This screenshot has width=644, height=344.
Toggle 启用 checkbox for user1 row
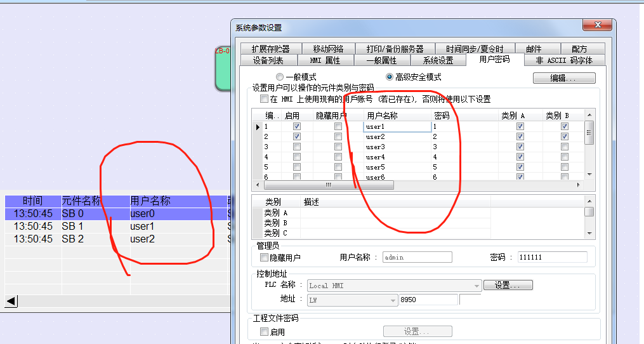click(x=296, y=126)
